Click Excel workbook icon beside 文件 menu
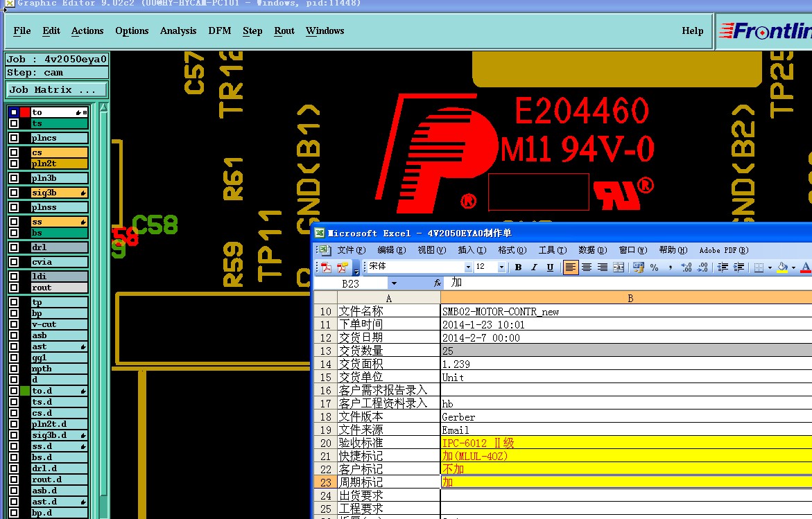Viewport: 812px width, 519px height. click(x=325, y=250)
